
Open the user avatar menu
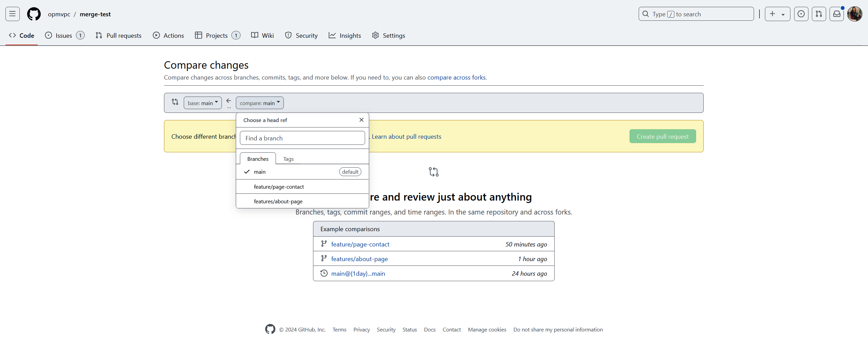click(x=854, y=14)
